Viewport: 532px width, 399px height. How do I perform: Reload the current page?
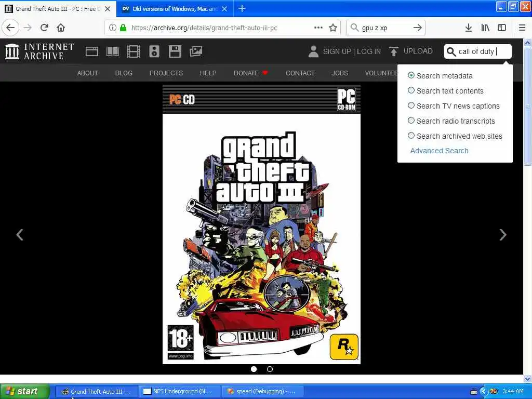[x=44, y=28]
